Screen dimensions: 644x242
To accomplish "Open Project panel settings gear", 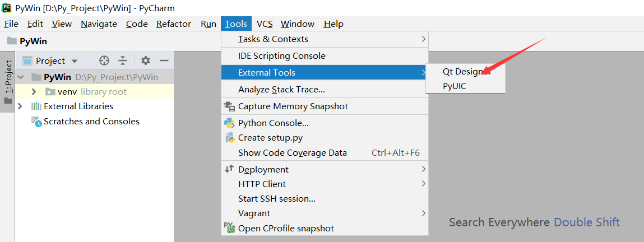I will pos(146,61).
